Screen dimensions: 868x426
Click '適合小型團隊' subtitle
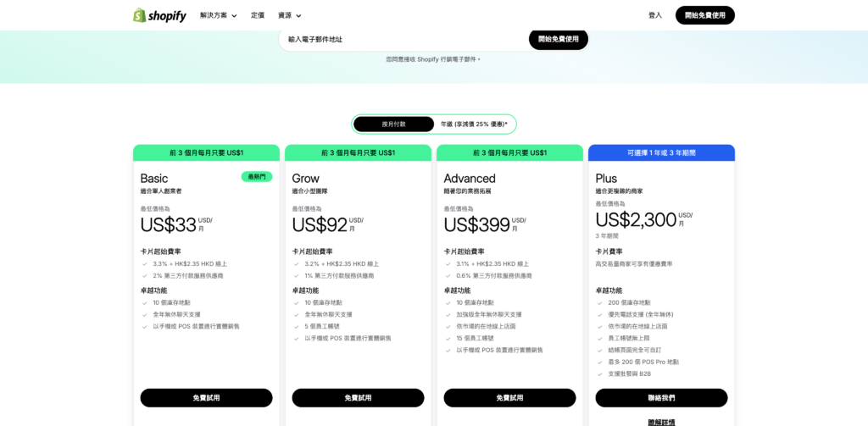click(x=309, y=191)
